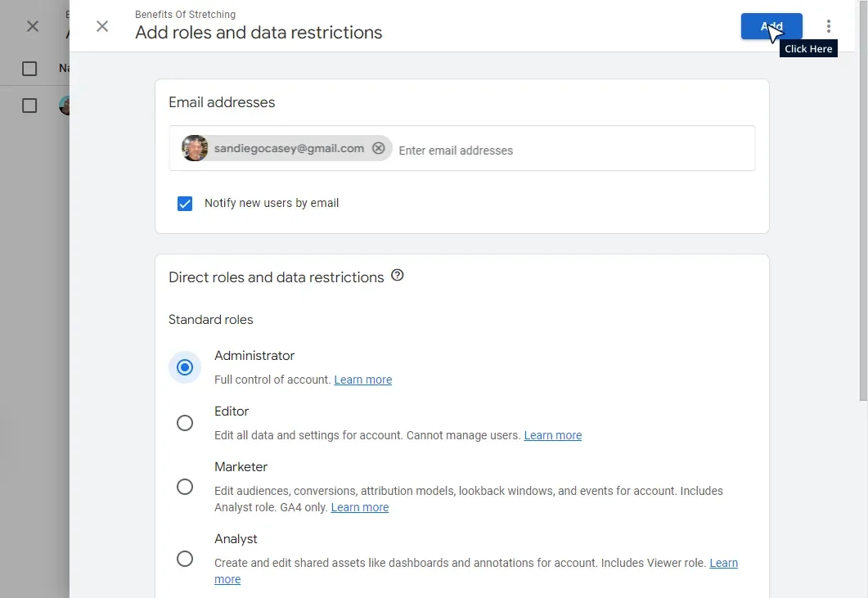Screen dimensions: 868x598
Task: Close the background user management panel
Action: (32, 26)
